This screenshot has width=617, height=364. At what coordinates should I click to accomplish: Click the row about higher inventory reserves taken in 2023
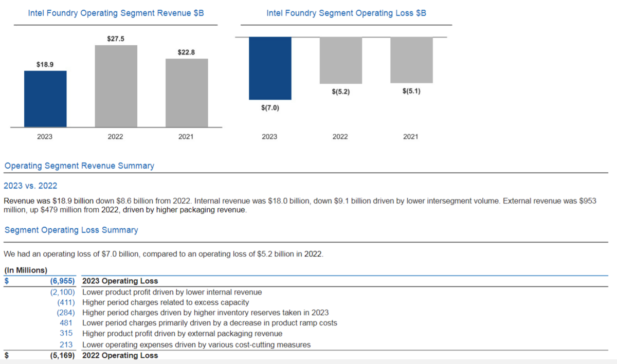(205, 313)
